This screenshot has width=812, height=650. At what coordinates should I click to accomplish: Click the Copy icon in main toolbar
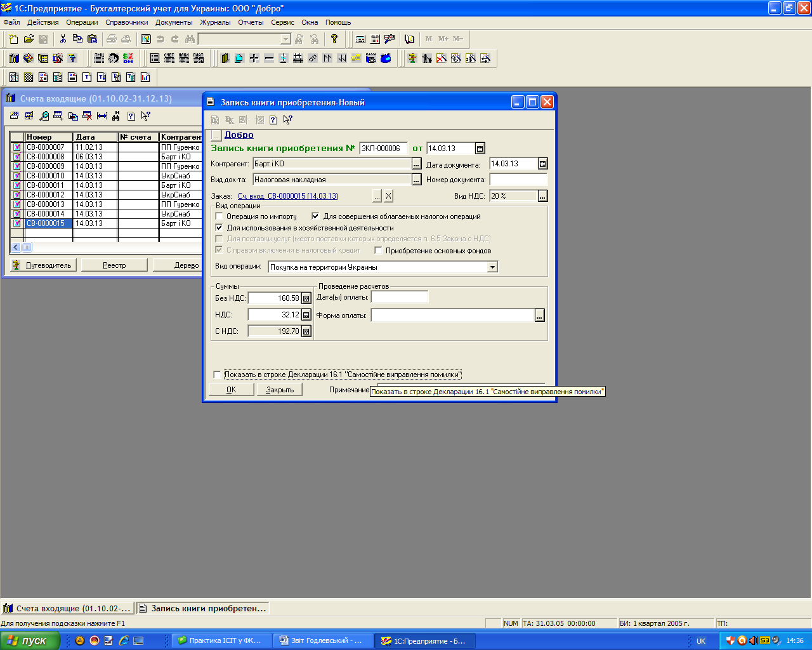[x=77, y=39]
